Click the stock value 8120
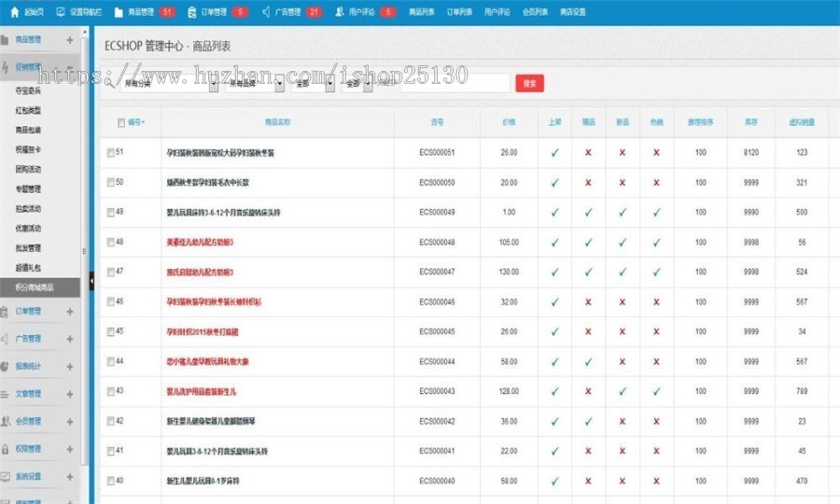 [x=751, y=153]
